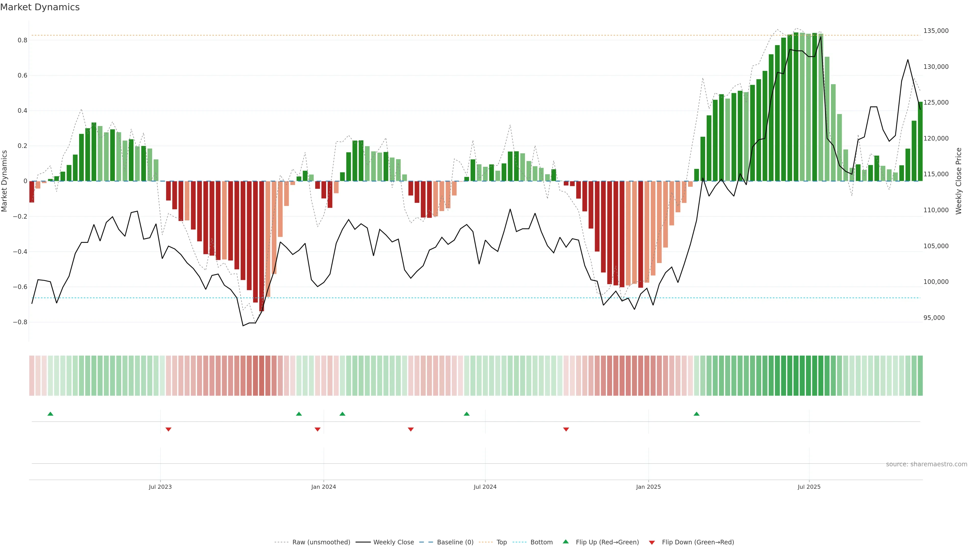Click the earliest green flip-up marker before Jul 2023
Screen dimensions: 980x551
point(50,414)
